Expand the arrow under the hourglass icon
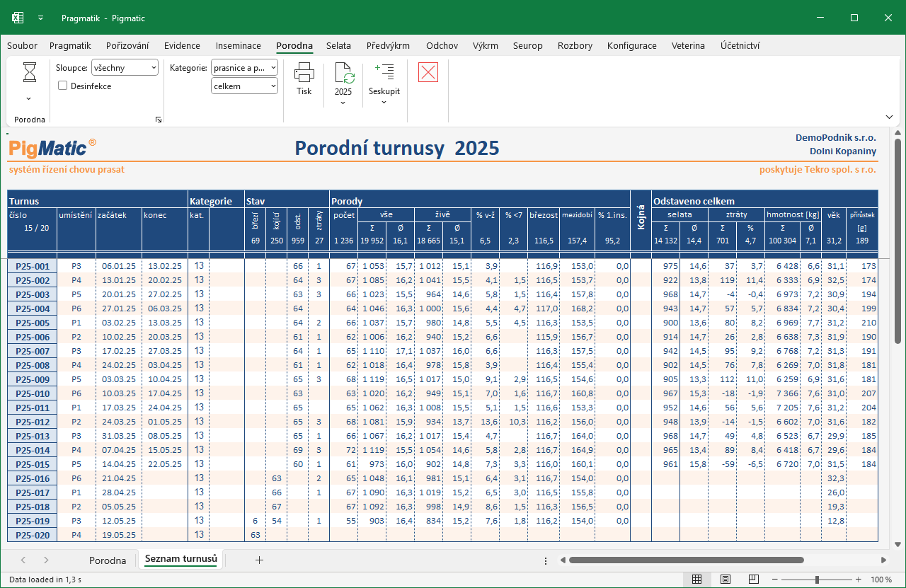906x588 pixels. (x=29, y=98)
